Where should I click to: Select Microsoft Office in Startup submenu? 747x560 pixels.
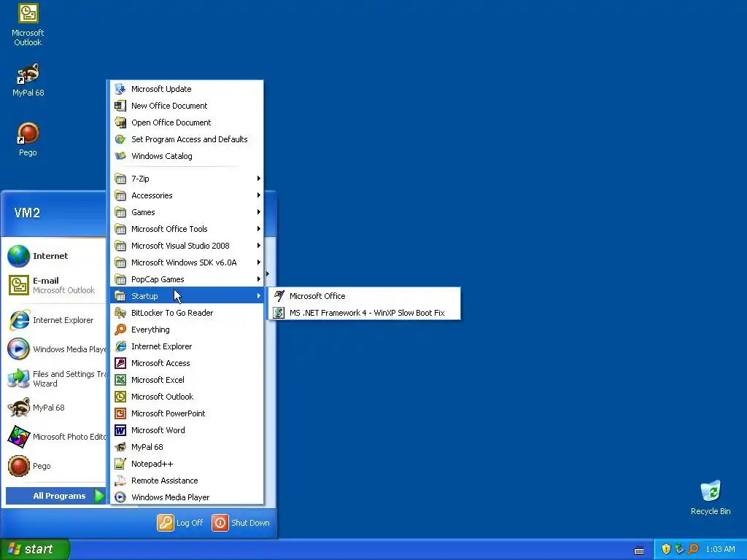365,296
